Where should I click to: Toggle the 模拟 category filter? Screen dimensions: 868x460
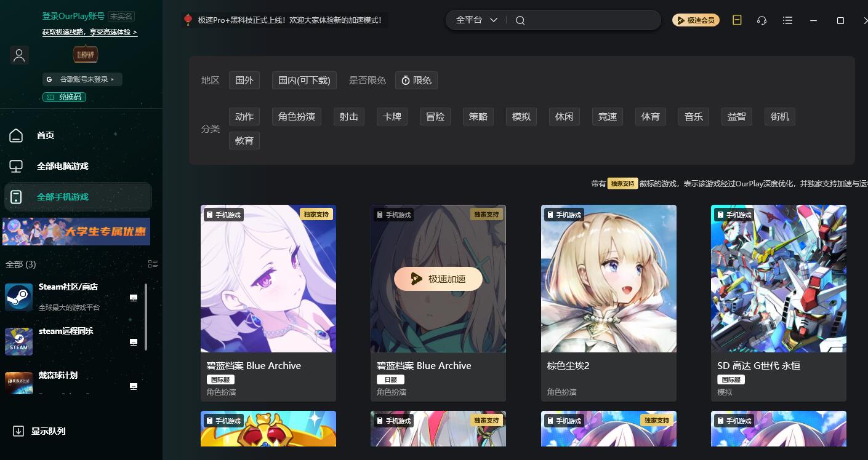pos(521,116)
